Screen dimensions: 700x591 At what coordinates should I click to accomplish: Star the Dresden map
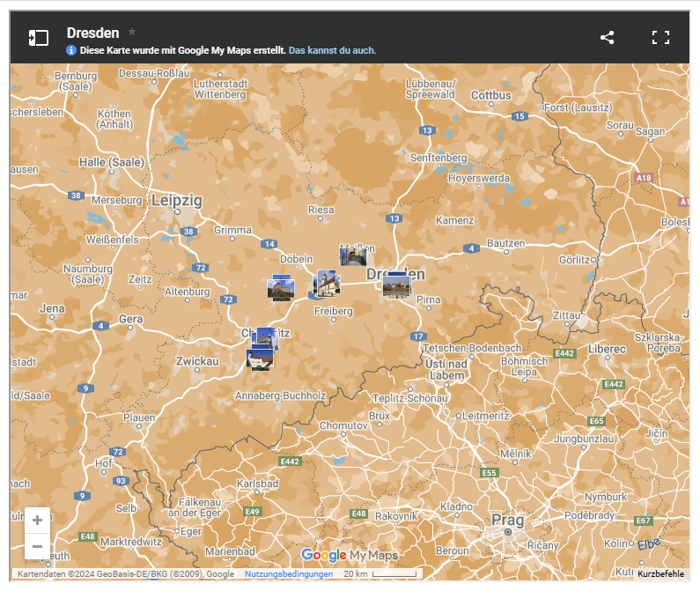point(132,32)
